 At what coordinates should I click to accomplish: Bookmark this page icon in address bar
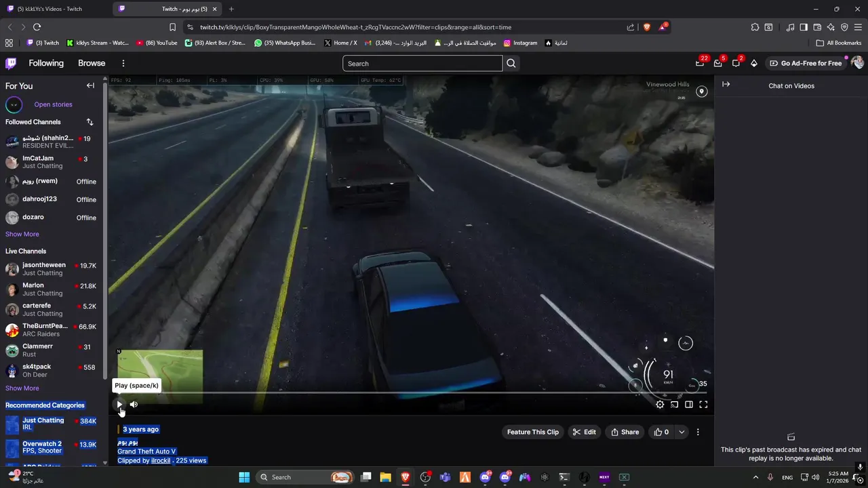tap(172, 27)
